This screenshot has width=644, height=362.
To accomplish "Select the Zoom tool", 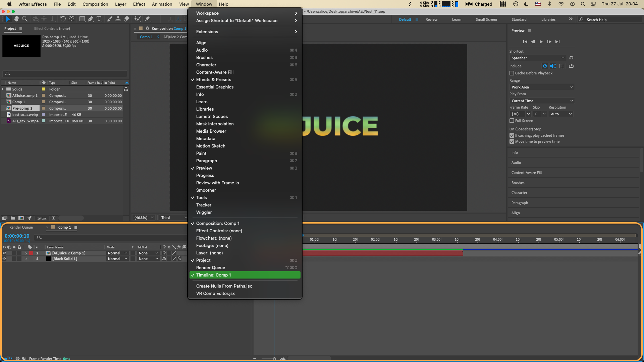I will coord(25,19).
